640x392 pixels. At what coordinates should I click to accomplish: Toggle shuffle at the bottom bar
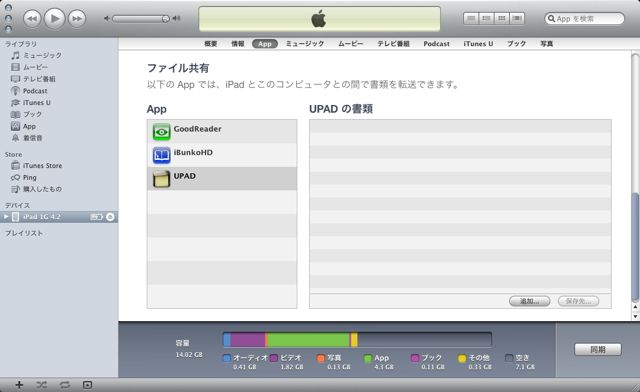coord(41,385)
